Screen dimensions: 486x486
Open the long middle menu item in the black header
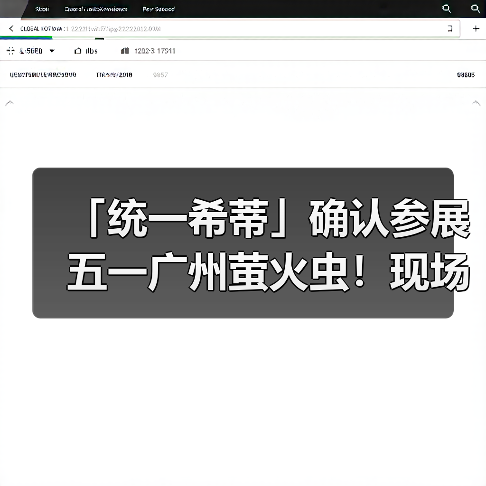click(96, 9)
